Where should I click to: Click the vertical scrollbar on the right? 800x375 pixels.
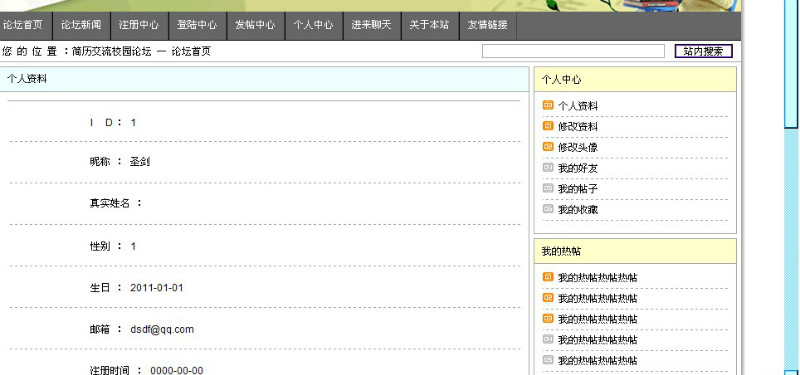click(x=791, y=187)
